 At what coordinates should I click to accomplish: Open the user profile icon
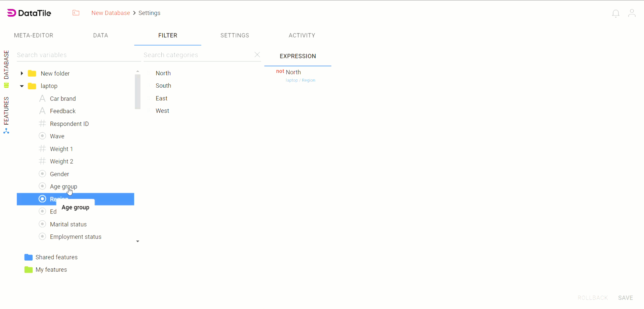[x=632, y=13]
